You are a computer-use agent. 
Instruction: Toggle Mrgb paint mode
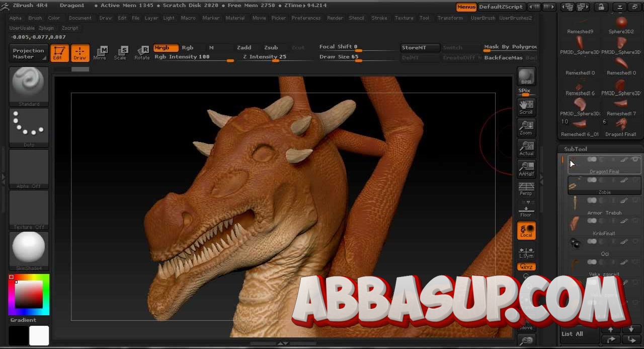(166, 48)
